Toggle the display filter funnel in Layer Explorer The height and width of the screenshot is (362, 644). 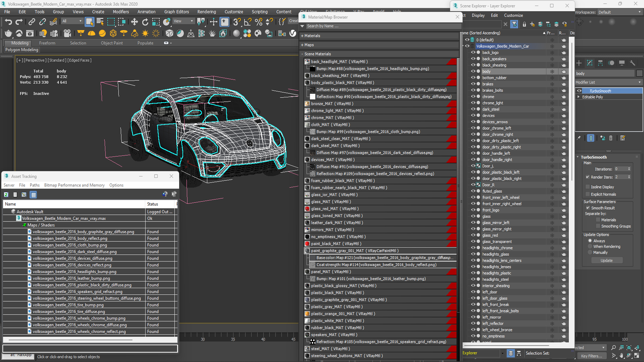(x=514, y=24)
